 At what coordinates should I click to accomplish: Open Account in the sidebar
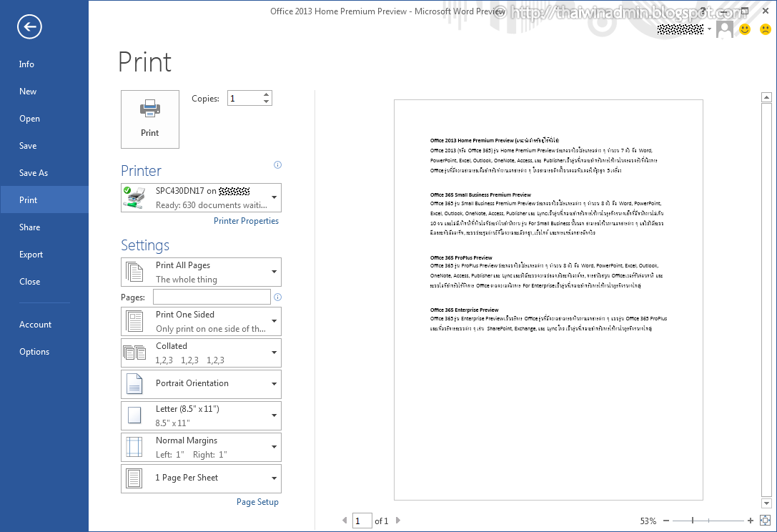click(x=44, y=324)
